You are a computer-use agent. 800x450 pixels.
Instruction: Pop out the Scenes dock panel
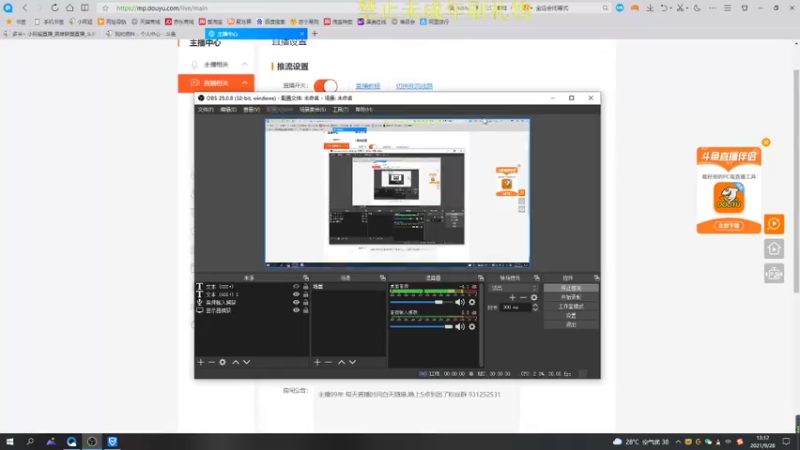point(383,278)
